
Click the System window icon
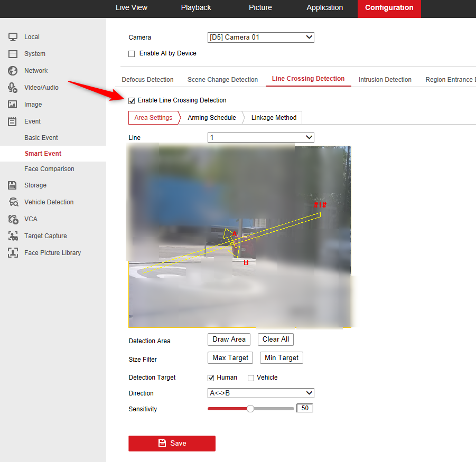(13, 54)
